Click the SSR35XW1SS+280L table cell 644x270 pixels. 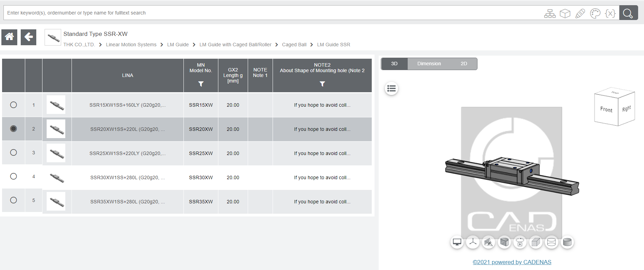(127, 202)
